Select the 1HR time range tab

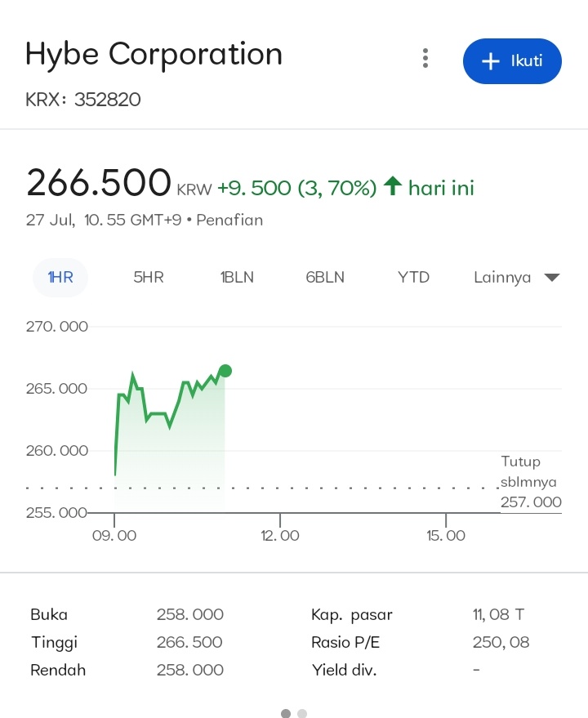coord(60,278)
